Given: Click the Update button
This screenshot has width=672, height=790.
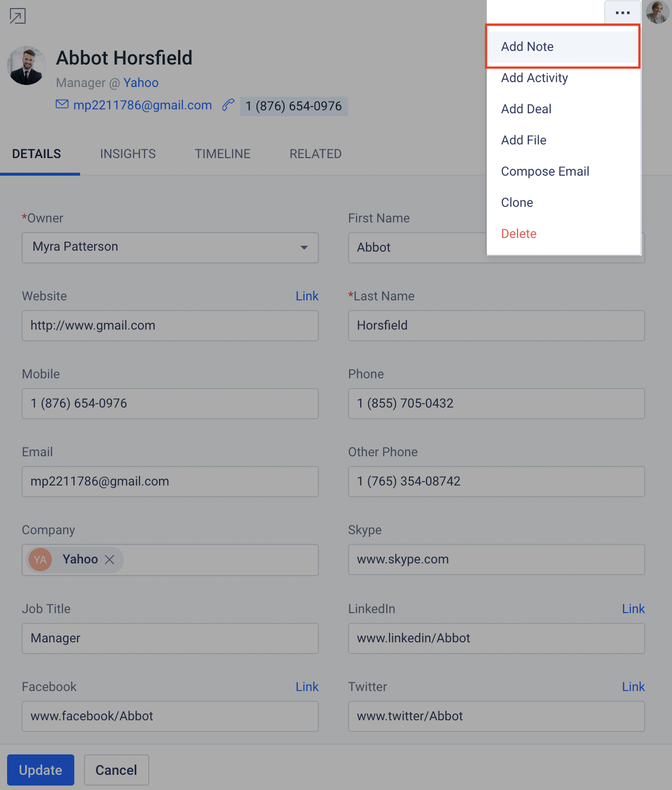Looking at the screenshot, I should tap(40, 770).
